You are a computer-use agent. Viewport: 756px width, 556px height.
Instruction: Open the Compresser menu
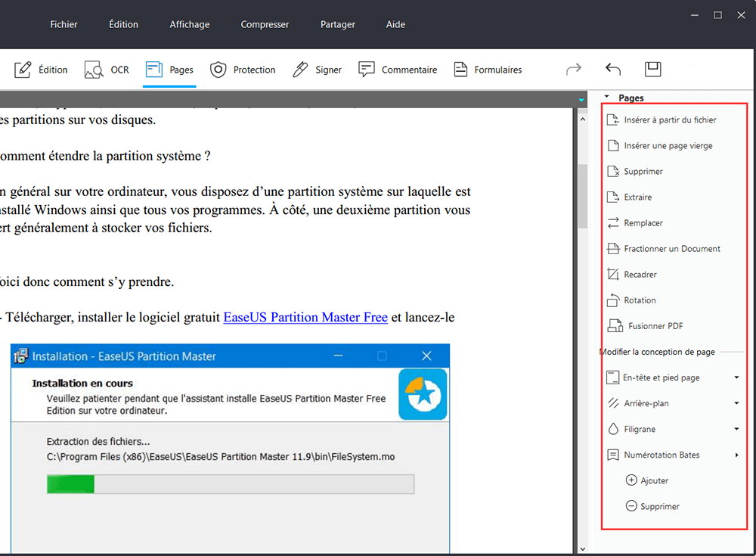tap(265, 24)
